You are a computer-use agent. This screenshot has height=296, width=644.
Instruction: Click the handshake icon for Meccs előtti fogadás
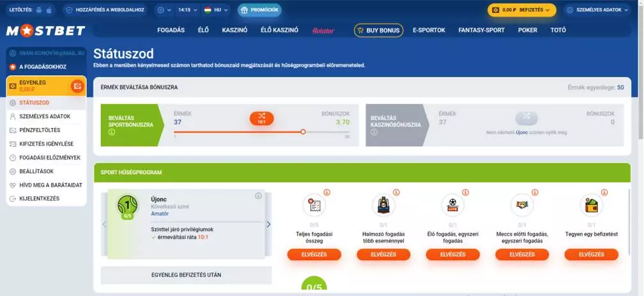pos(522,205)
